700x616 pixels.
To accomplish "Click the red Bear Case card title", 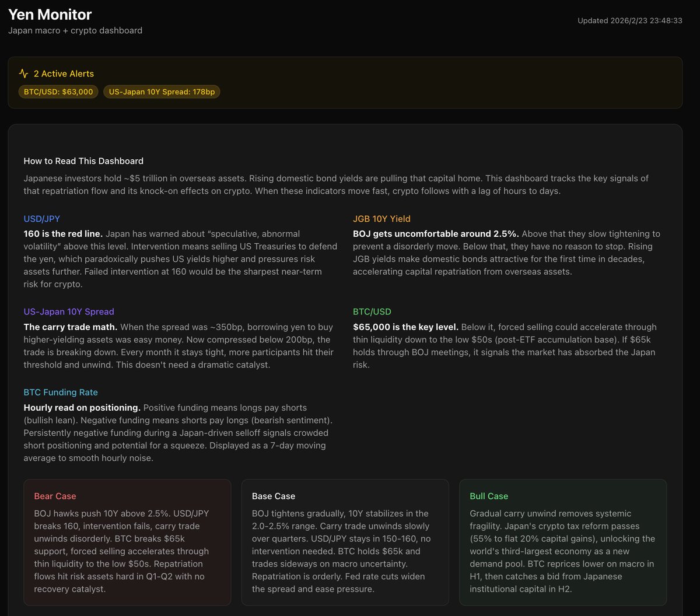I will pyautogui.click(x=55, y=496).
